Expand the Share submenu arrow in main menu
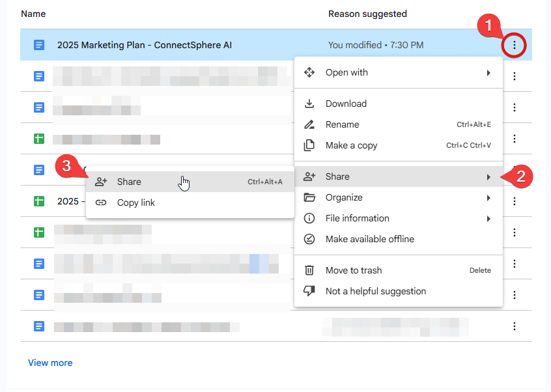The height and width of the screenshot is (392, 551). [488, 176]
